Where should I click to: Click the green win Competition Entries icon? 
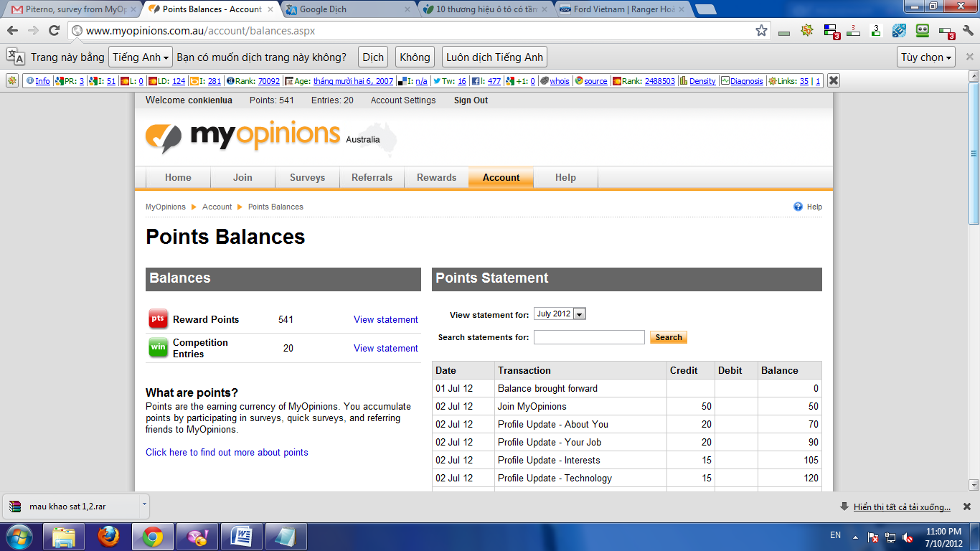coord(158,348)
